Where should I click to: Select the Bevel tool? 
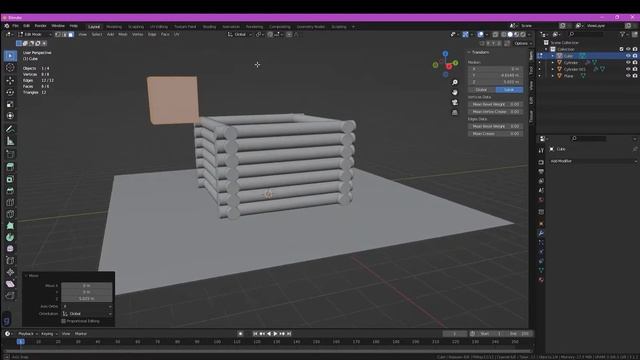10,191
